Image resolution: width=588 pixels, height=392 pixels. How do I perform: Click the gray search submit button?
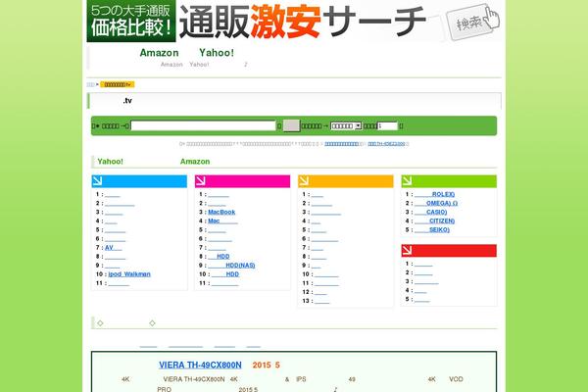pyautogui.click(x=291, y=126)
